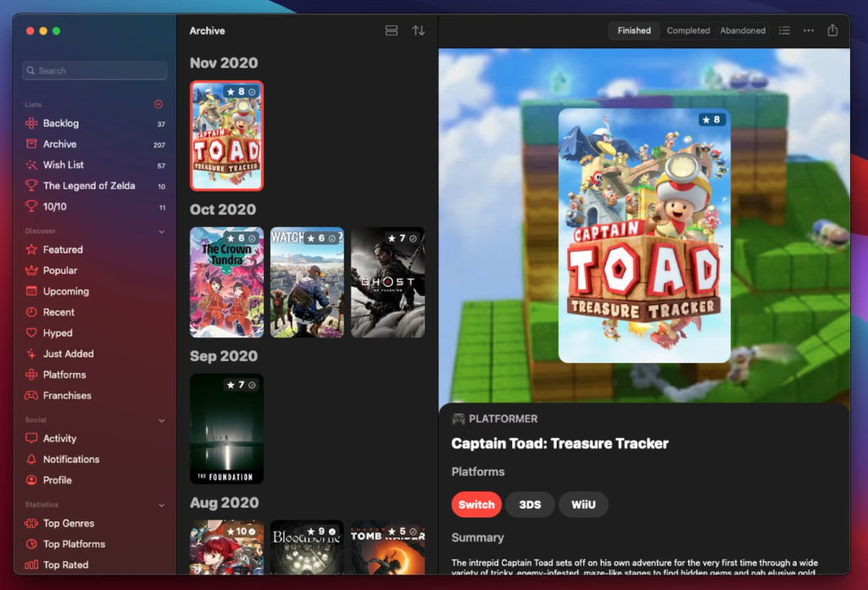Go to Featured games
Viewport: 868px width, 590px height.
pyautogui.click(x=95, y=249)
